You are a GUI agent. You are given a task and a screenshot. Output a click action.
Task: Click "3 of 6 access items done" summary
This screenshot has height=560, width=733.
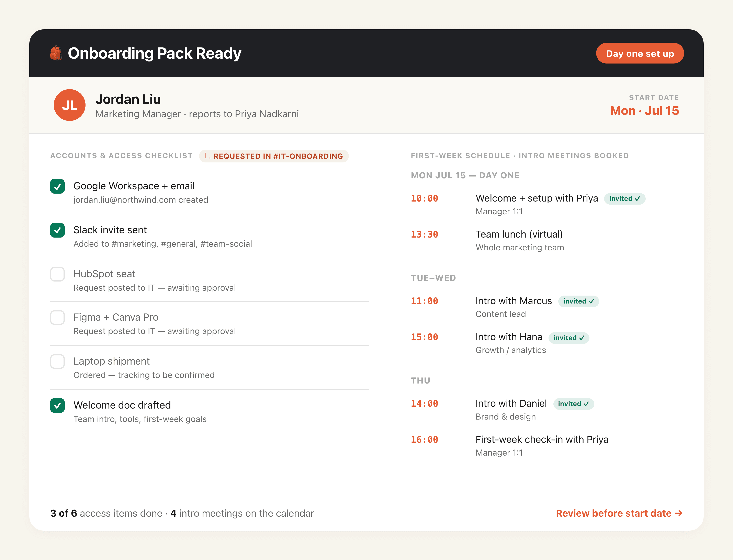pyautogui.click(x=106, y=513)
